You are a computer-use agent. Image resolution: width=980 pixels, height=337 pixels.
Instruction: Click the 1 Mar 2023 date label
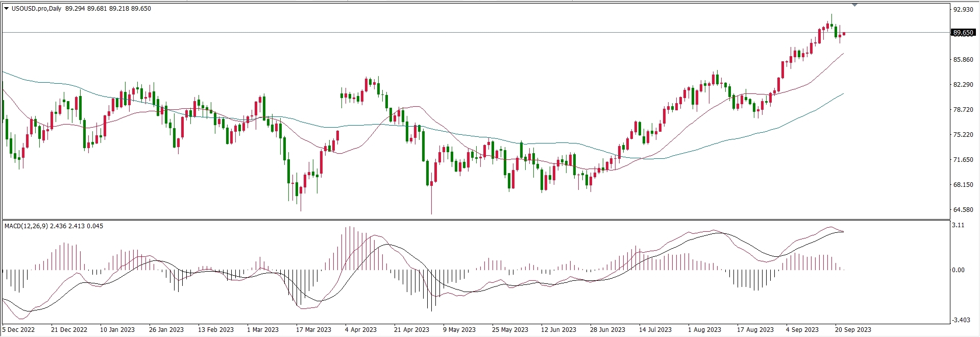(x=262, y=329)
